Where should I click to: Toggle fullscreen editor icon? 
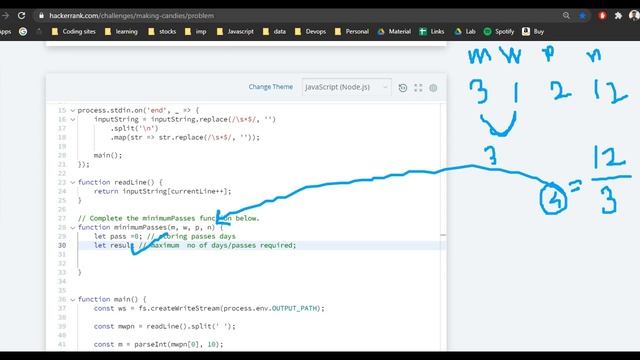tap(418, 88)
